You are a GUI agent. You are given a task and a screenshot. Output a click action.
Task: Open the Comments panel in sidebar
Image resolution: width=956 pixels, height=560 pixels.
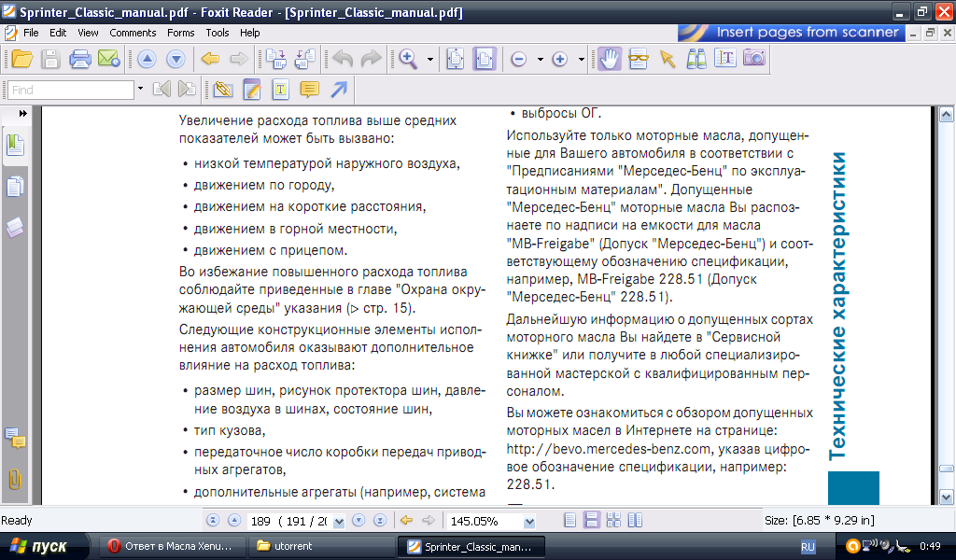tap(15, 438)
